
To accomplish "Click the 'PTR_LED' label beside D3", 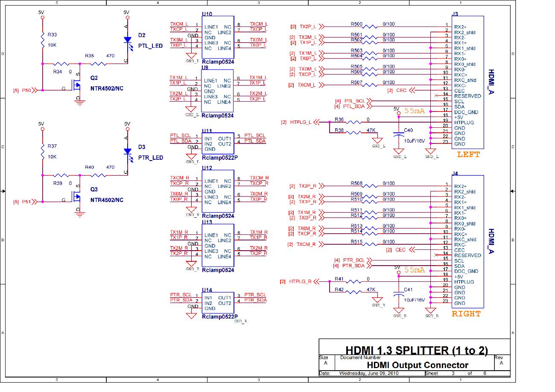I will [x=151, y=158].
